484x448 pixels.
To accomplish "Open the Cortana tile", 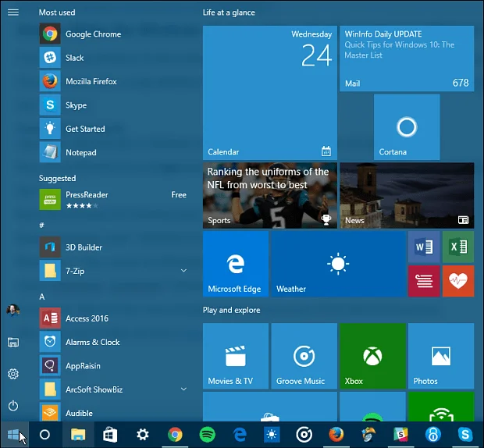I will click(407, 127).
